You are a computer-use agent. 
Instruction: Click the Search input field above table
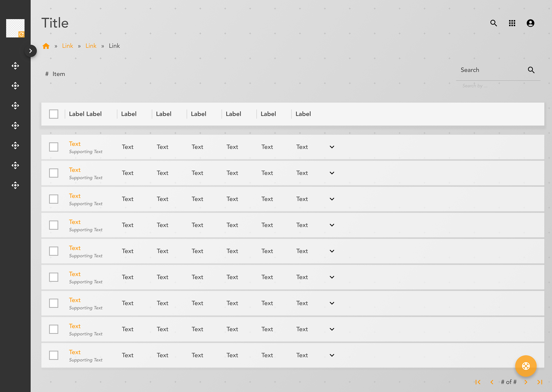491,70
